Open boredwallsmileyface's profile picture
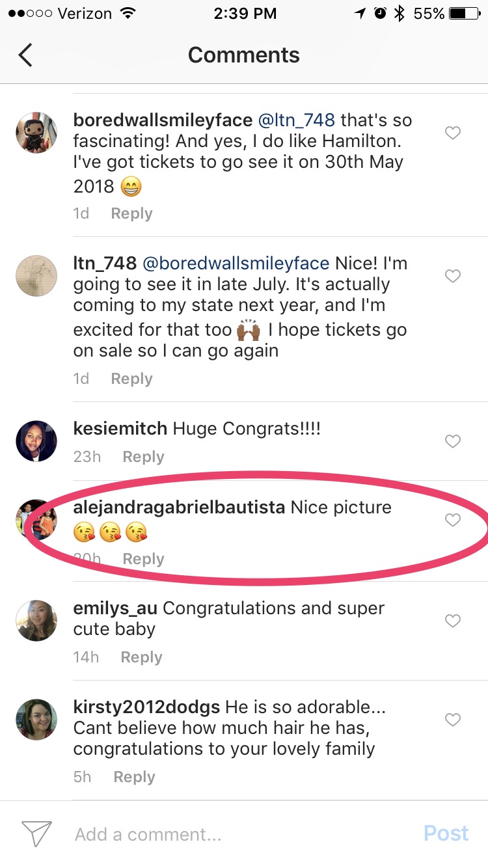 point(36,133)
